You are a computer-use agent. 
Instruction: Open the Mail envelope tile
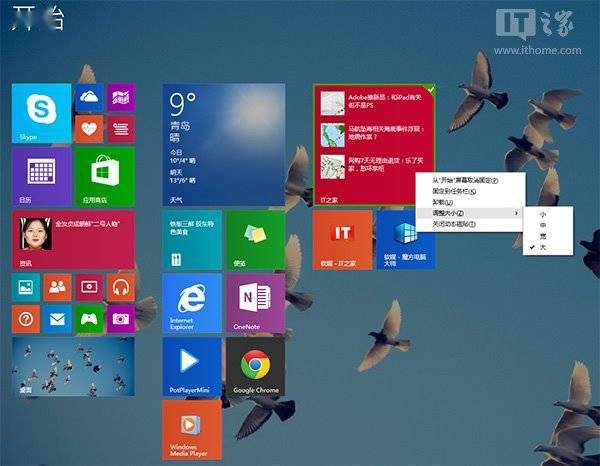(57, 319)
